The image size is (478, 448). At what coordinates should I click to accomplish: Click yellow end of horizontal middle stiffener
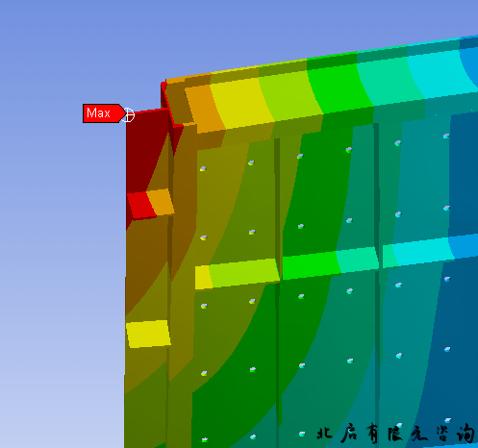point(203,277)
